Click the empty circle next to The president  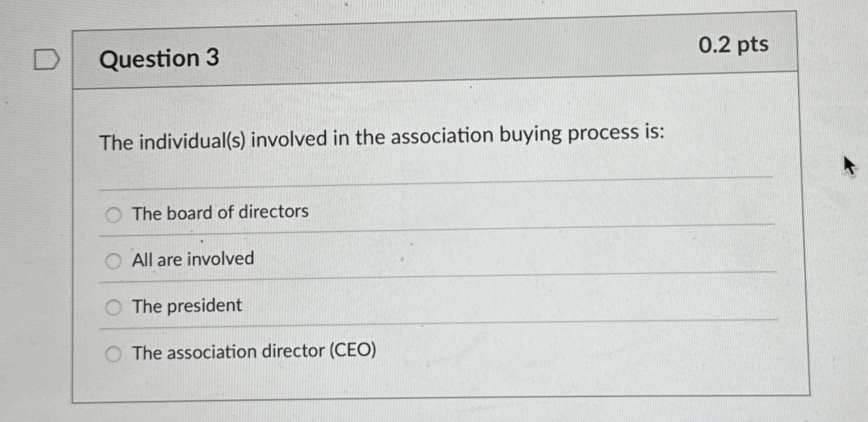(114, 306)
